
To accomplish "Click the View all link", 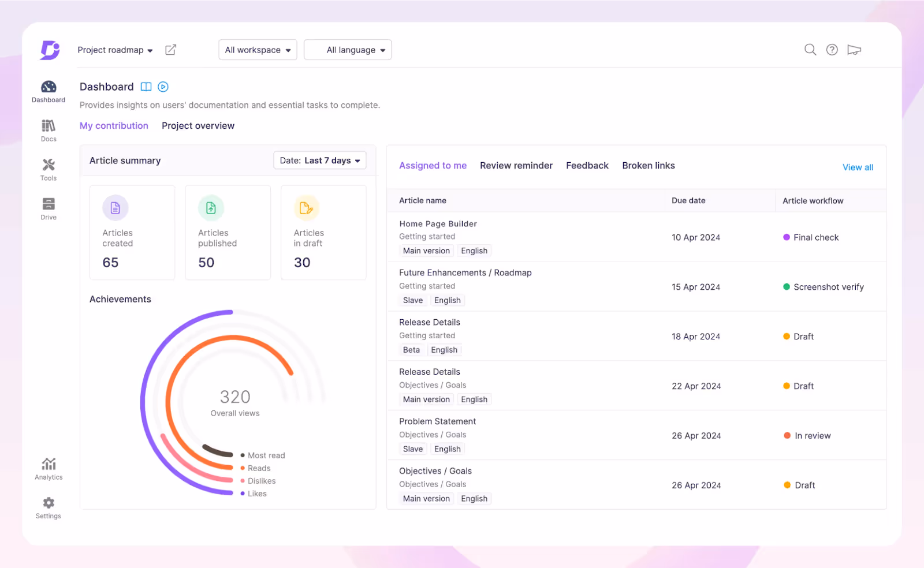I will 858,167.
